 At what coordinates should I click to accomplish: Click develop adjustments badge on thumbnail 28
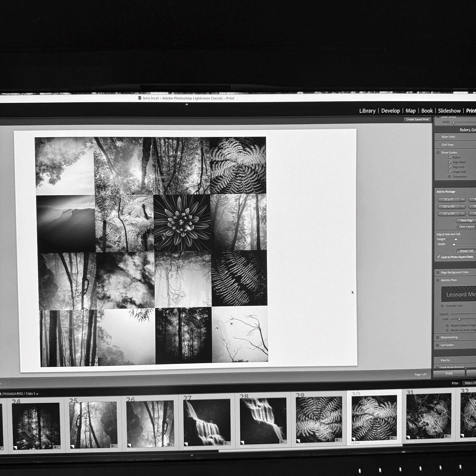click(285, 441)
